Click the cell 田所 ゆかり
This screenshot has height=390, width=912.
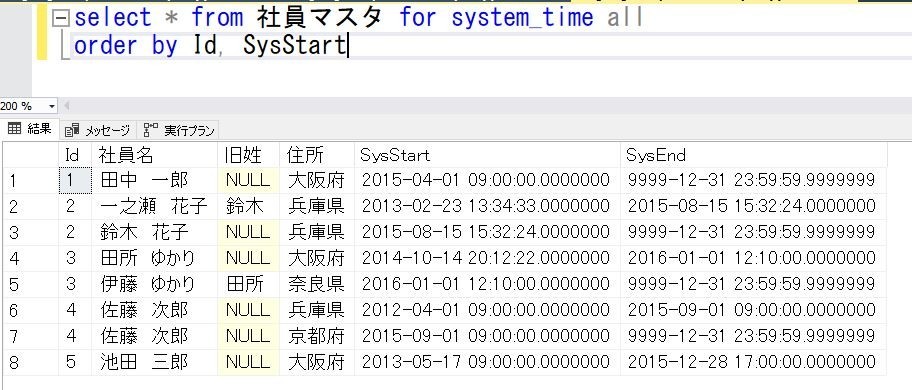pyautogui.click(x=154, y=257)
